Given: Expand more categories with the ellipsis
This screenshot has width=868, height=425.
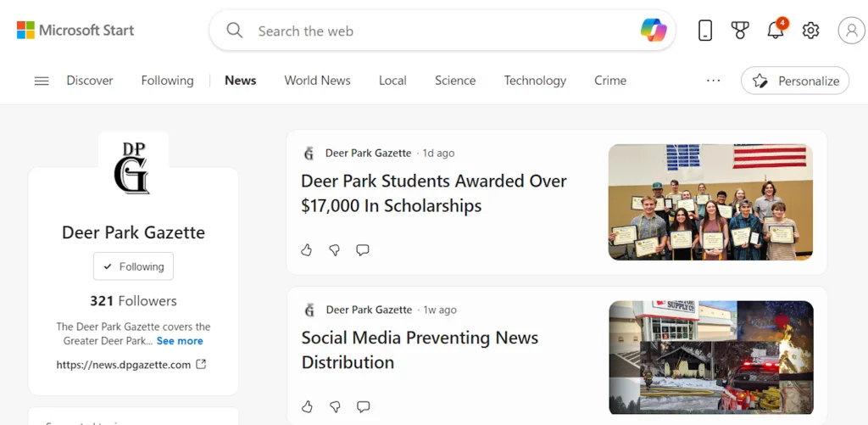Looking at the screenshot, I should coord(713,81).
